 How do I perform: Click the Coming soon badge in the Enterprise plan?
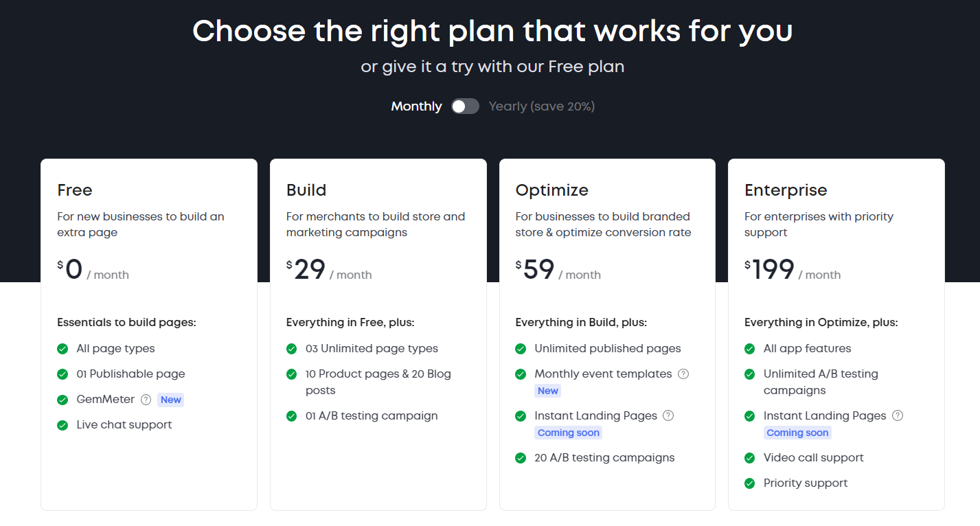797,433
